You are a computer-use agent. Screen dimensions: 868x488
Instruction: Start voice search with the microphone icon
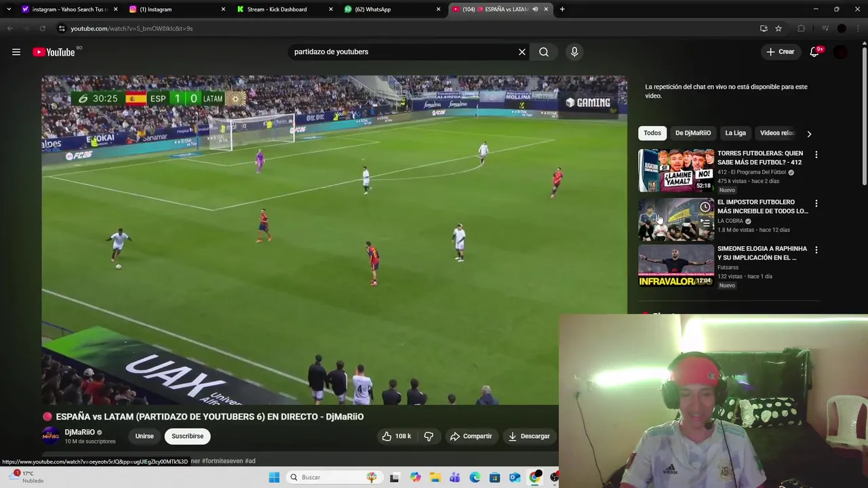pyautogui.click(x=574, y=52)
